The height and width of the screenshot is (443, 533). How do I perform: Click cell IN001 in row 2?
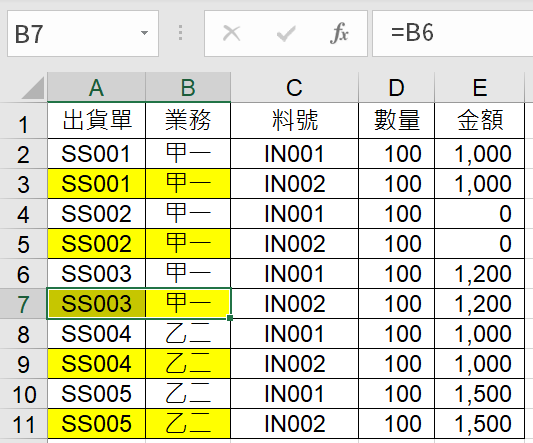294,153
